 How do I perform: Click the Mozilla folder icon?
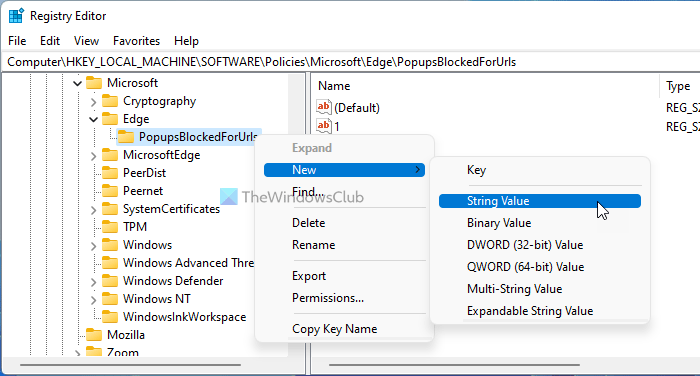pyautogui.click(x=94, y=334)
